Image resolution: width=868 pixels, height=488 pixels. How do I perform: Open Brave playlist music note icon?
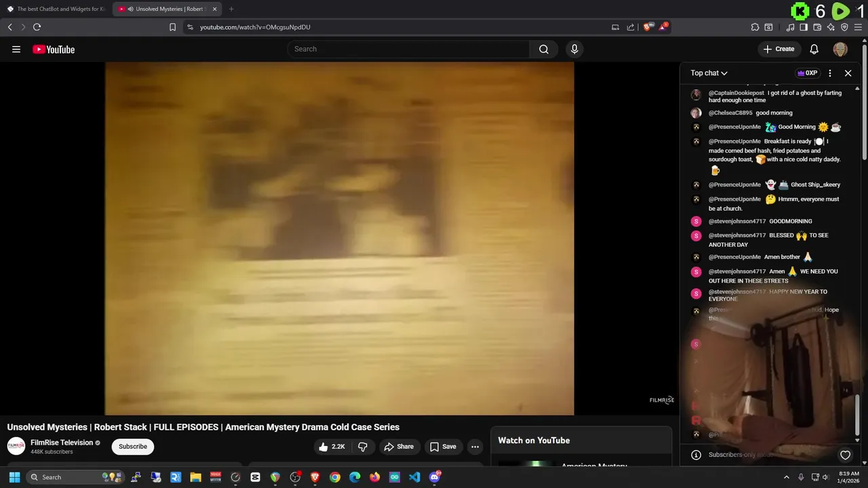coord(790,27)
